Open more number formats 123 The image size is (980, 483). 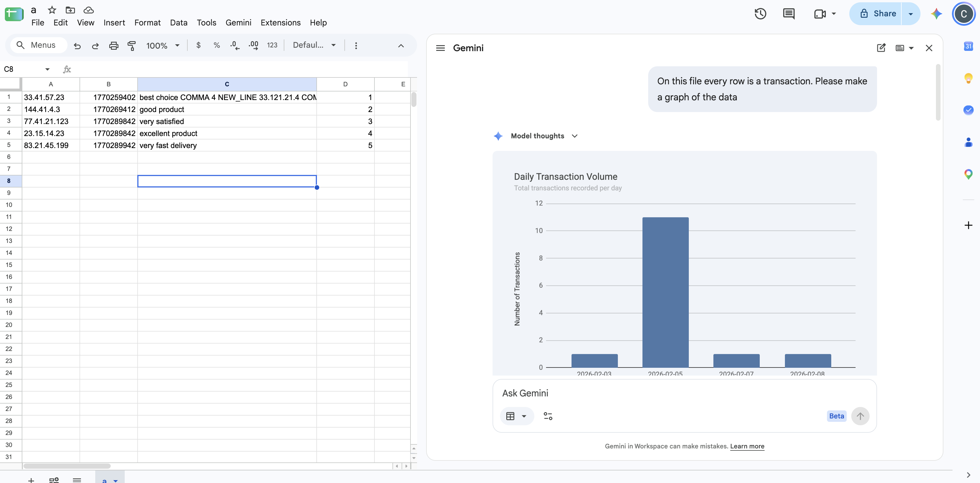[272, 45]
